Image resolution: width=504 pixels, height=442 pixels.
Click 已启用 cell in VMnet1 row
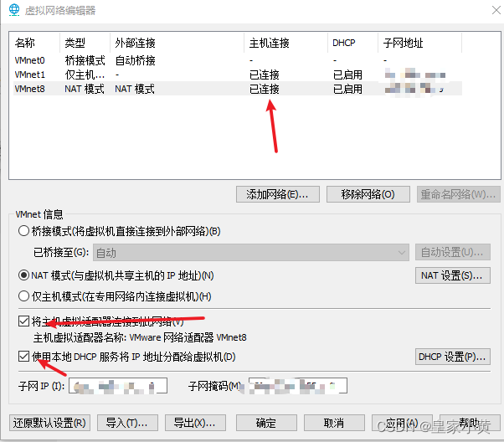(347, 75)
